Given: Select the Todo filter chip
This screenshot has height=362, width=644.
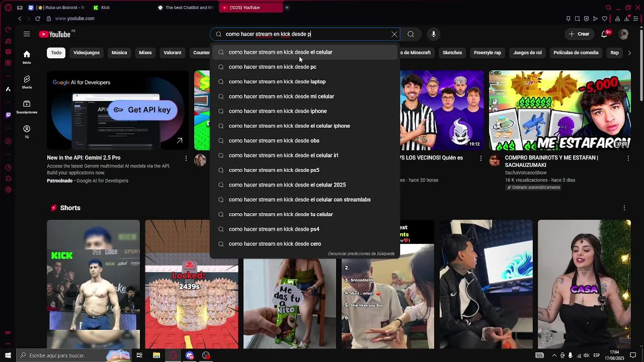Looking at the screenshot, I should pyautogui.click(x=56, y=53).
